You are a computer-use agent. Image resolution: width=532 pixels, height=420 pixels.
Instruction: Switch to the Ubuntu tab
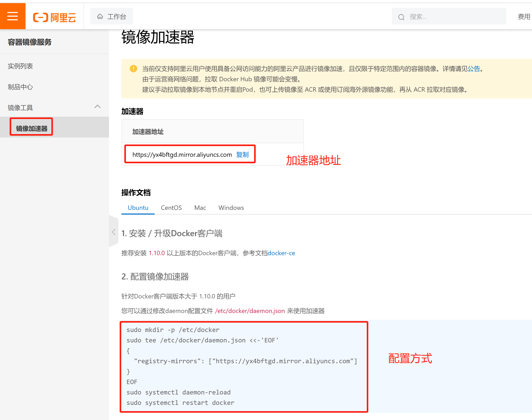coord(138,208)
